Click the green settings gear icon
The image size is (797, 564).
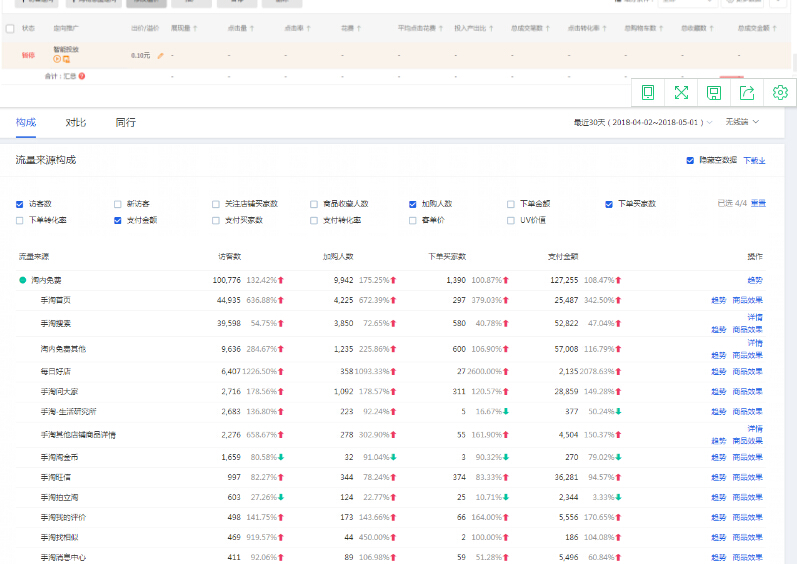(780, 92)
